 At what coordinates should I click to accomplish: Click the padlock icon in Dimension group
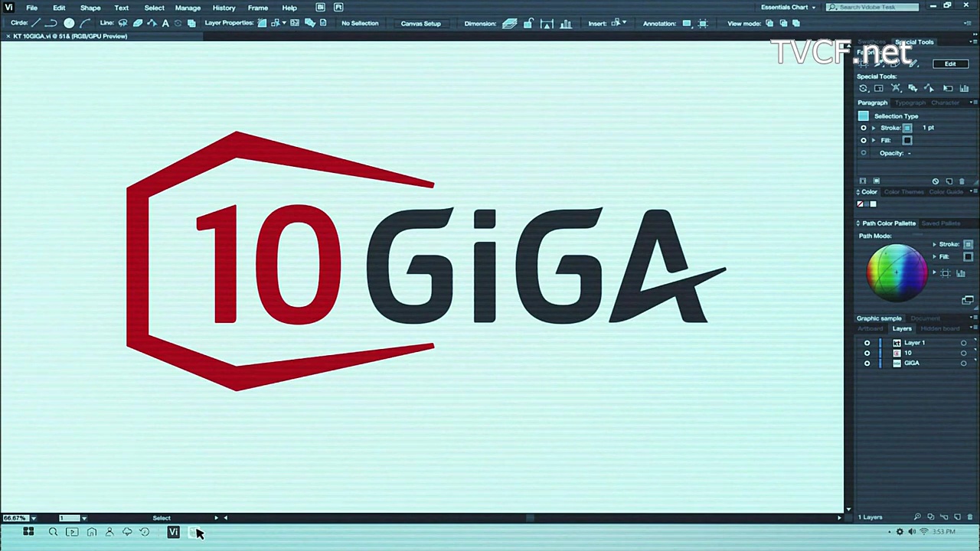[x=528, y=23]
